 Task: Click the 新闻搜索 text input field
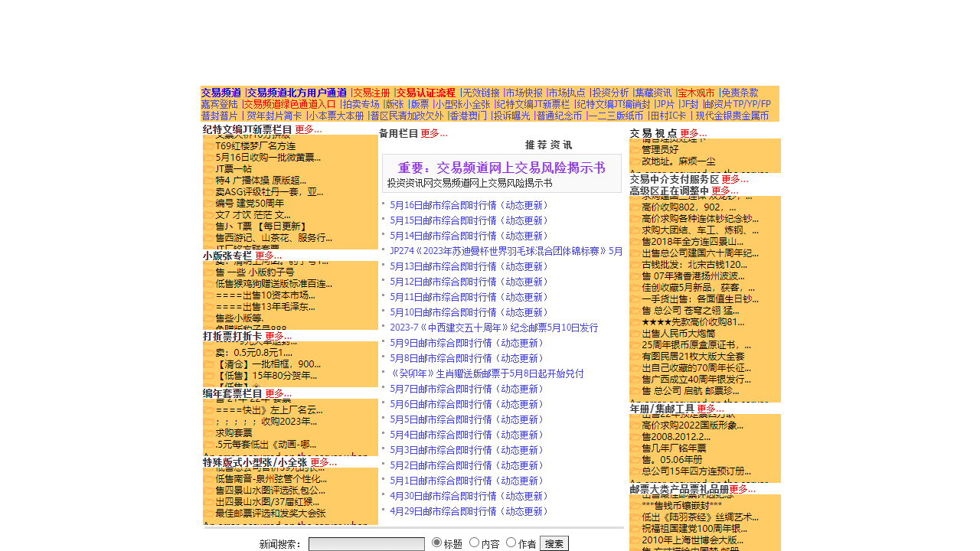tap(366, 544)
